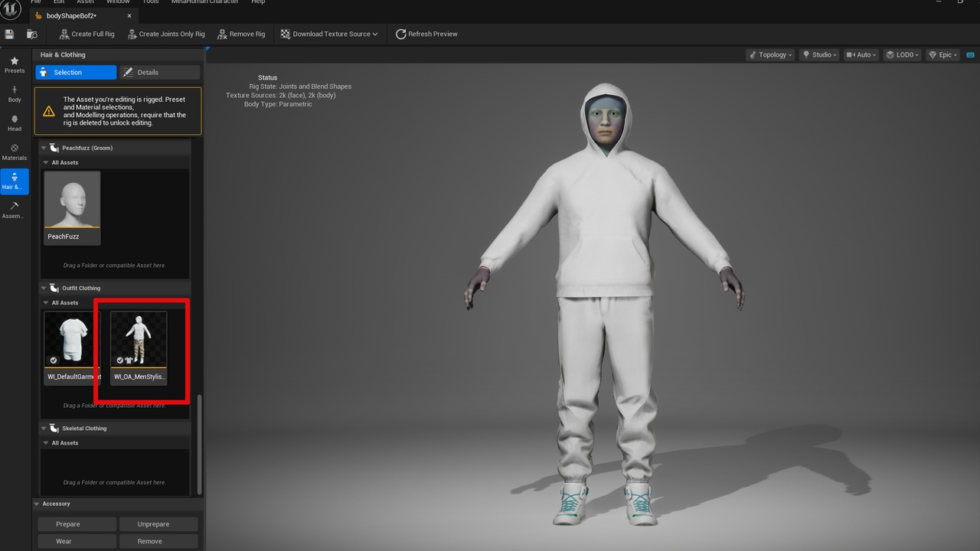980x551 pixels.
Task: Collapse the Accessory section
Action: pyautogui.click(x=36, y=504)
